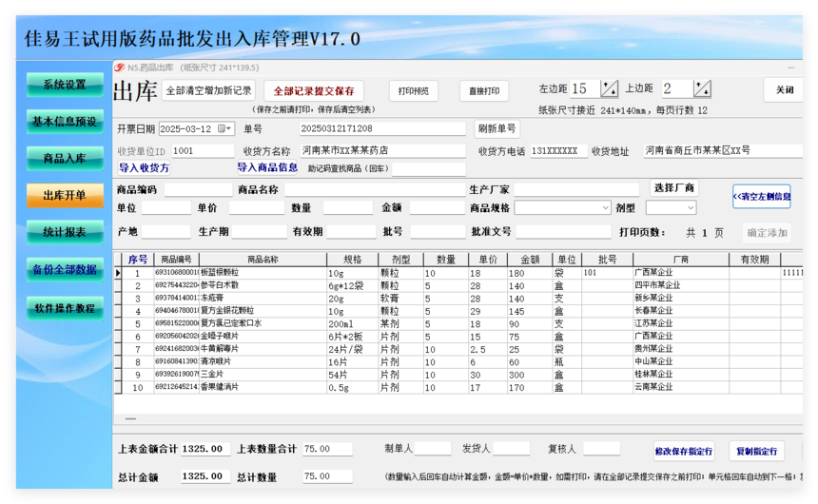
Task: Open 统计报表 section
Action: [65, 233]
